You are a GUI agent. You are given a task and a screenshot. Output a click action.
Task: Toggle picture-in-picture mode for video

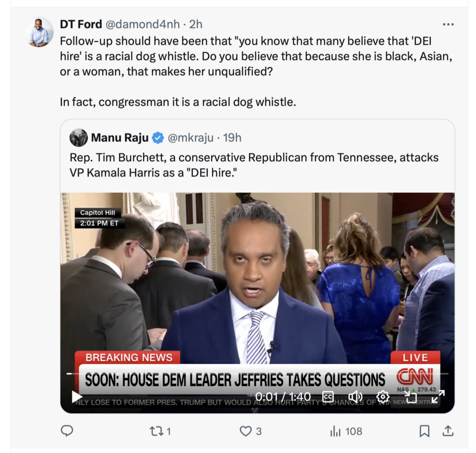[x=410, y=397]
